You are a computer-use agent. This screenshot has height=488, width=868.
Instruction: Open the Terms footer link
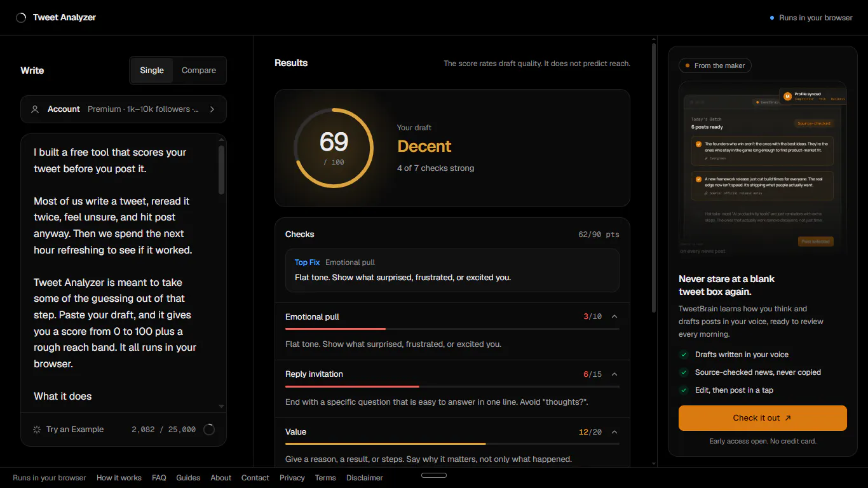point(325,478)
